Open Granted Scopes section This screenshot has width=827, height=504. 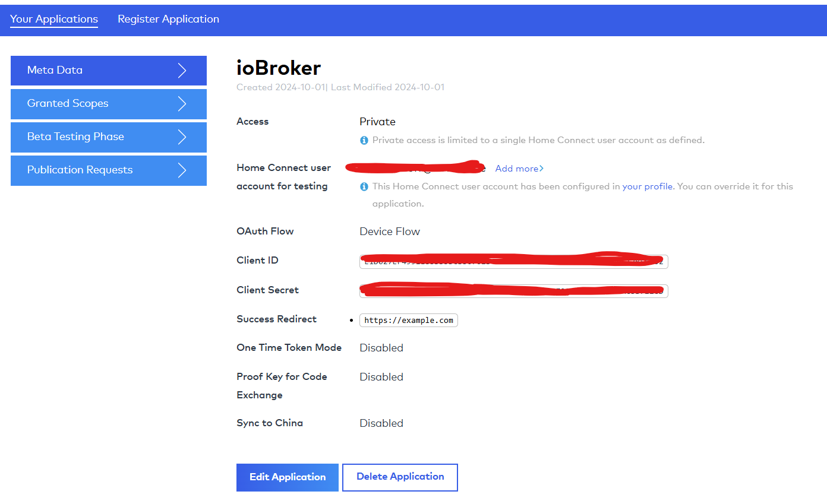(x=109, y=104)
